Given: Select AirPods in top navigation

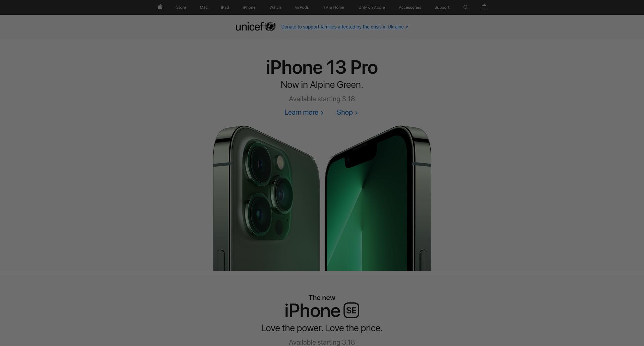Looking at the screenshot, I should (302, 7).
